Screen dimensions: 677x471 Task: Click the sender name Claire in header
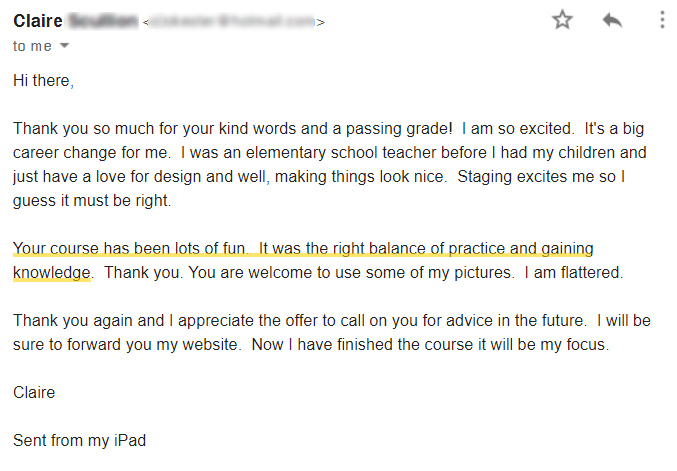tap(38, 21)
